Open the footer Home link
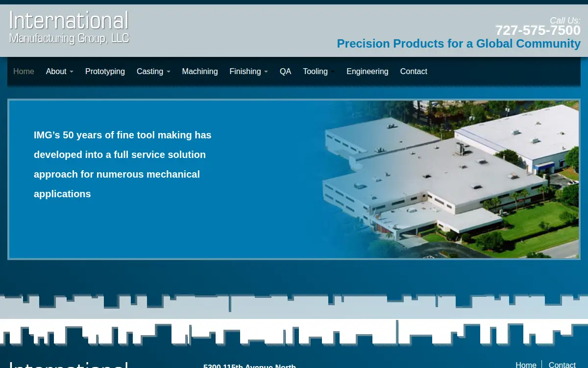The width and height of the screenshot is (588, 368). (526, 365)
